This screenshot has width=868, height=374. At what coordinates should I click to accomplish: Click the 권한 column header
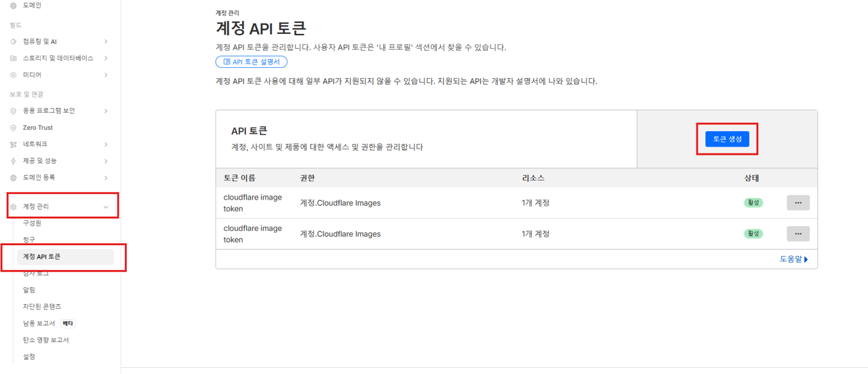click(x=307, y=178)
